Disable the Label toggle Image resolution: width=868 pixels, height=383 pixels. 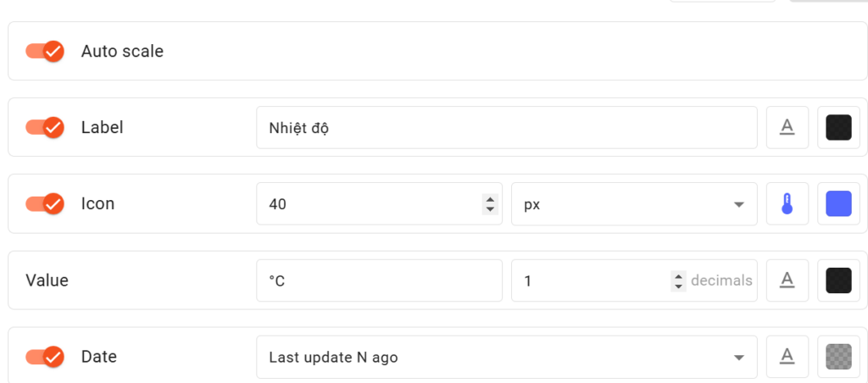[x=45, y=127]
